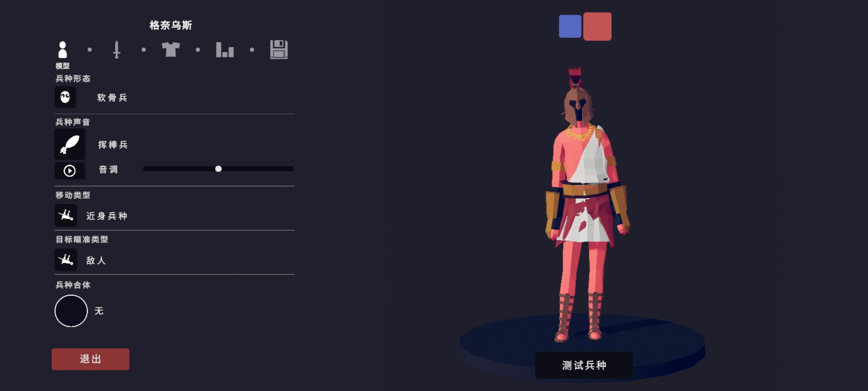Select the blue team color swatch
The height and width of the screenshot is (391, 868).
click(x=570, y=26)
